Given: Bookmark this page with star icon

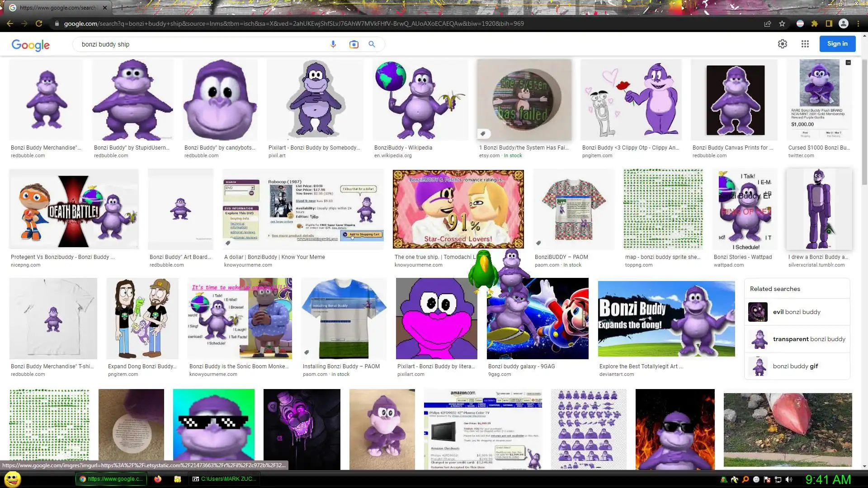Looking at the screenshot, I should click(782, 23).
